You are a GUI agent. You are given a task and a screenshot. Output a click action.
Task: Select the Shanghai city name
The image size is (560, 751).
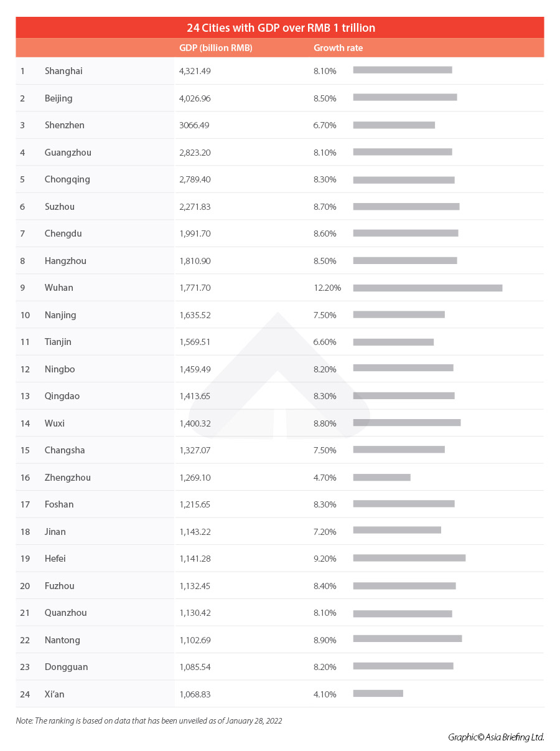pyautogui.click(x=63, y=71)
